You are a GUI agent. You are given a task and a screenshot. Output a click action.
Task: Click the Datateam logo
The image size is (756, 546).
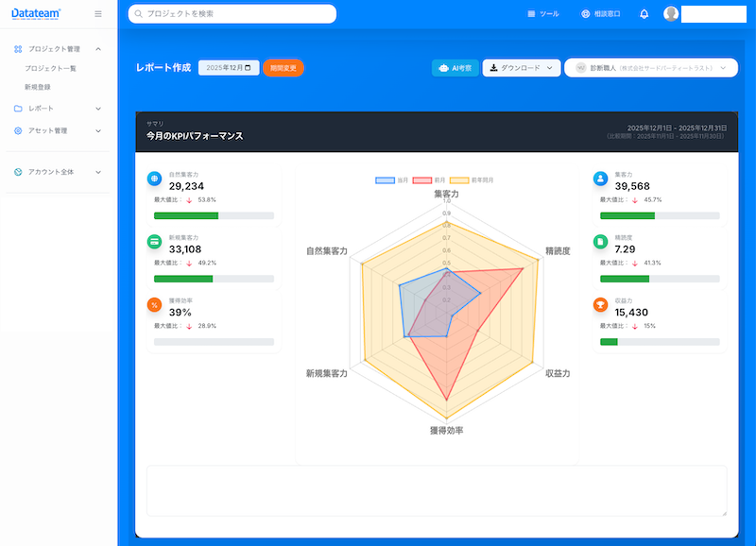pyautogui.click(x=36, y=13)
